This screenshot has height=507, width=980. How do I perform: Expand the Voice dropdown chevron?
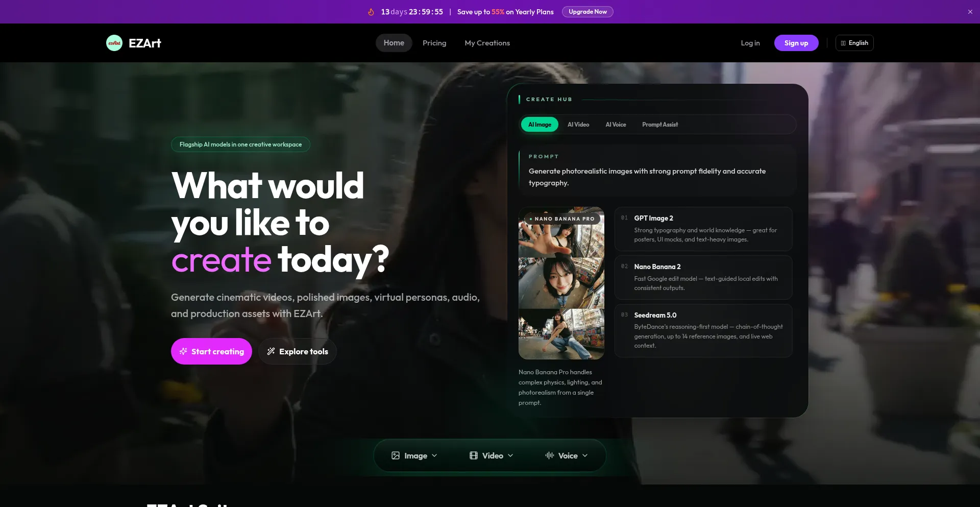(585, 455)
